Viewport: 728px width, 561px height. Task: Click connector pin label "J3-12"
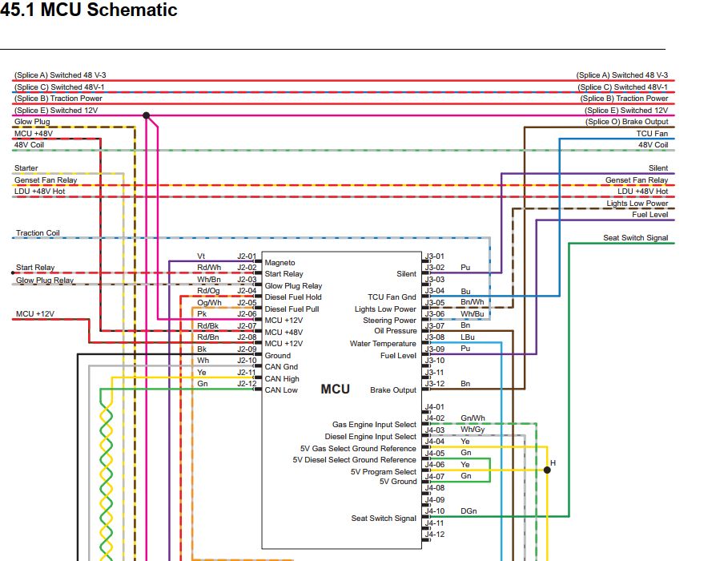[x=435, y=383]
